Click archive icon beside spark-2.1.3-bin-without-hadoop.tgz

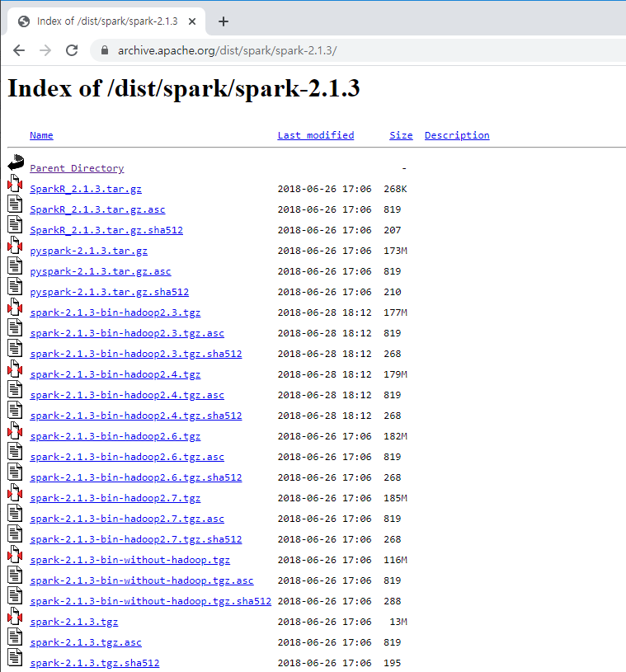tap(15, 554)
